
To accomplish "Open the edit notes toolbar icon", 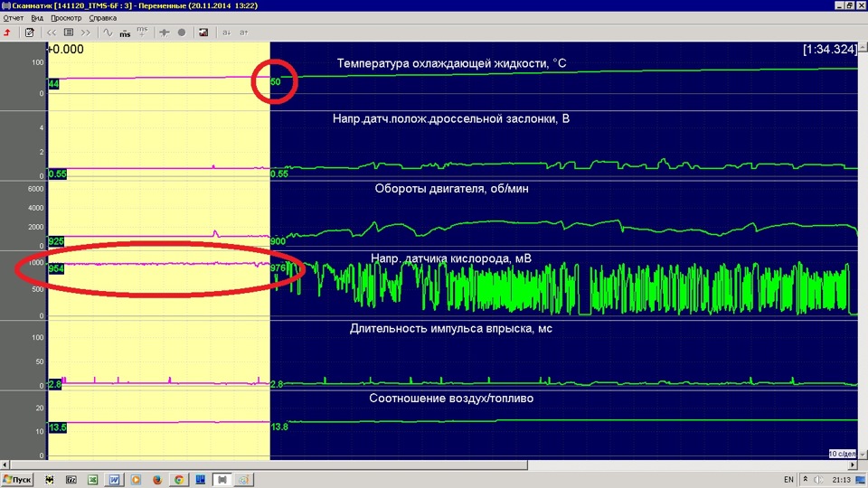I will (x=29, y=33).
